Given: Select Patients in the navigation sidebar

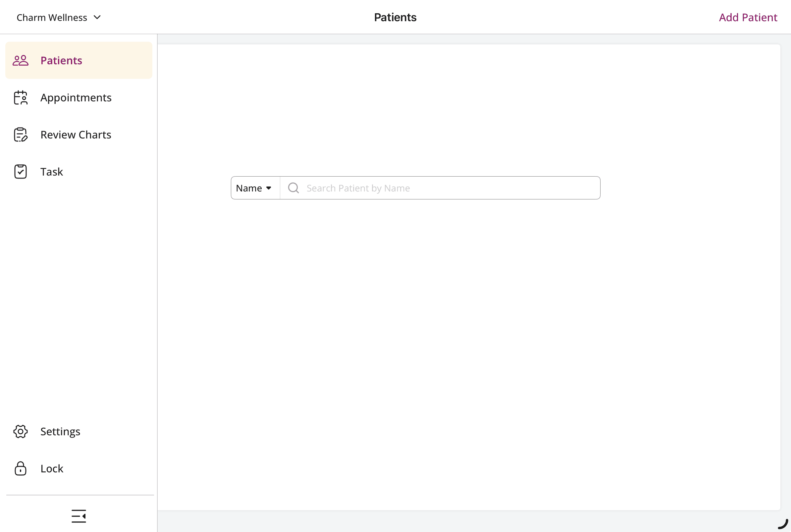Looking at the screenshot, I should (61, 60).
